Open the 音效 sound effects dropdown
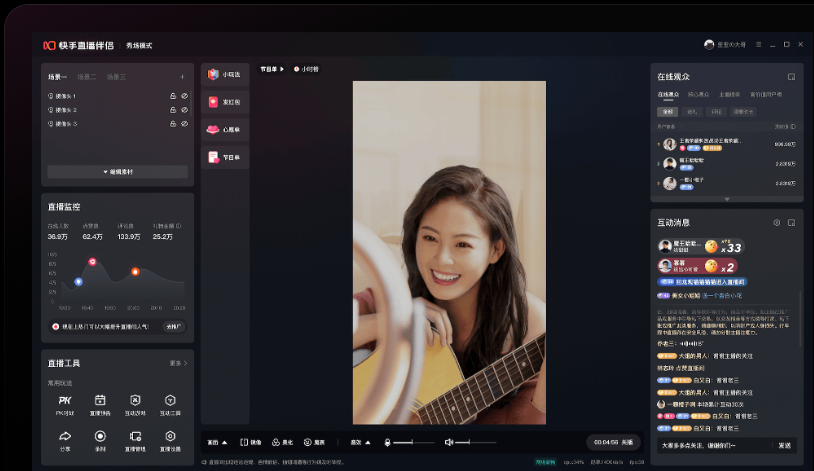Viewport: 814px width, 471px height. [360, 442]
